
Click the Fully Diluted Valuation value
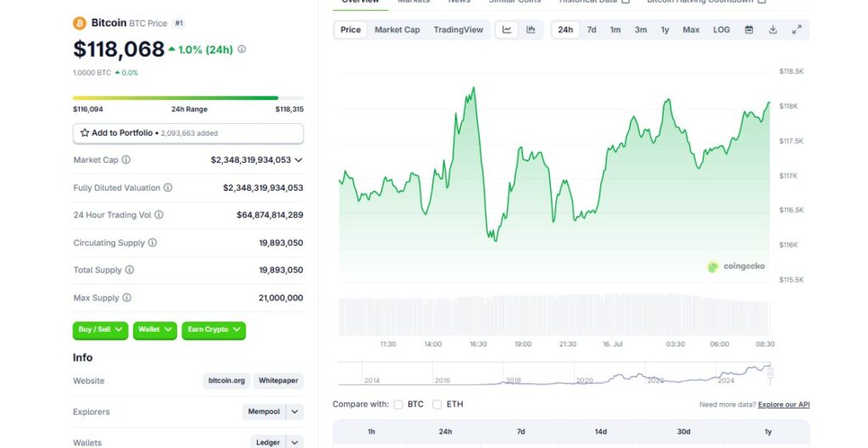point(263,188)
